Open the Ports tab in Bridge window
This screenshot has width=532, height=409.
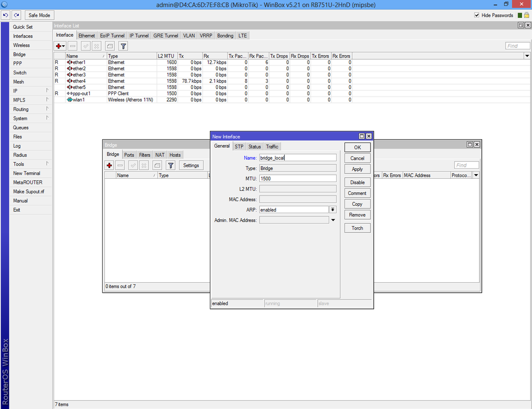(129, 154)
